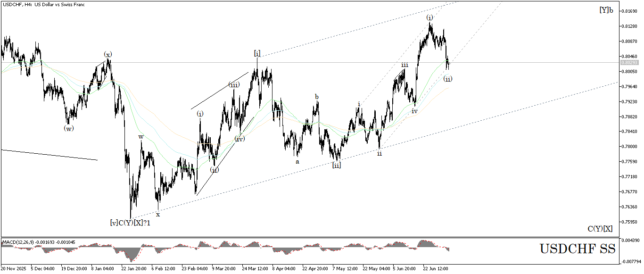Viewport: 644px width, 274px height.
Task: Click the 9 Mar 20:00 date label
Action: pyautogui.click(x=224, y=268)
